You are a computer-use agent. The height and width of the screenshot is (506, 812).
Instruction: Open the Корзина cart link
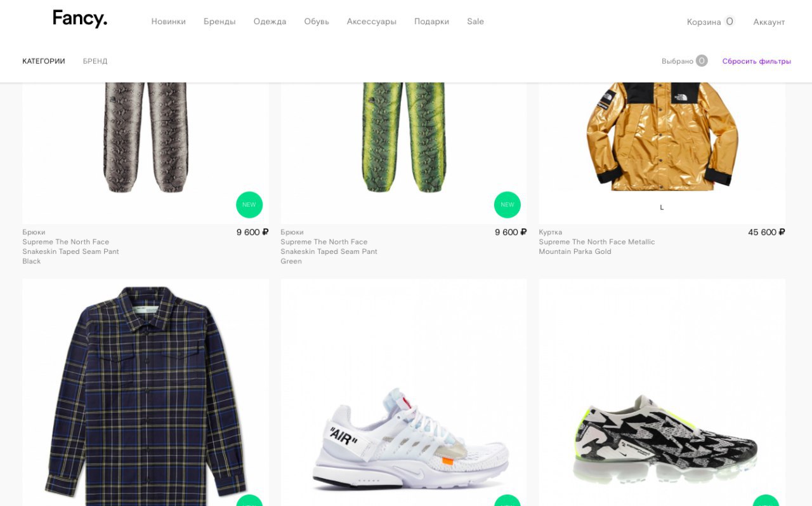704,22
